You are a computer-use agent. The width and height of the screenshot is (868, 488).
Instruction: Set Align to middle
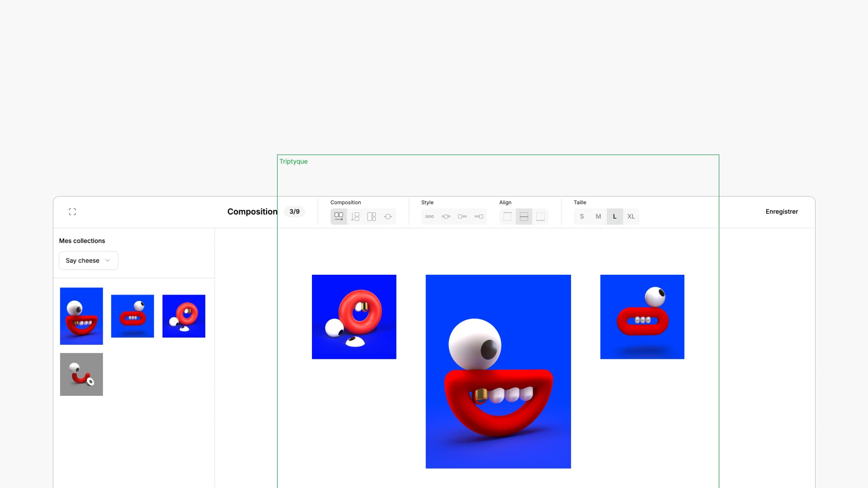coord(524,216)
